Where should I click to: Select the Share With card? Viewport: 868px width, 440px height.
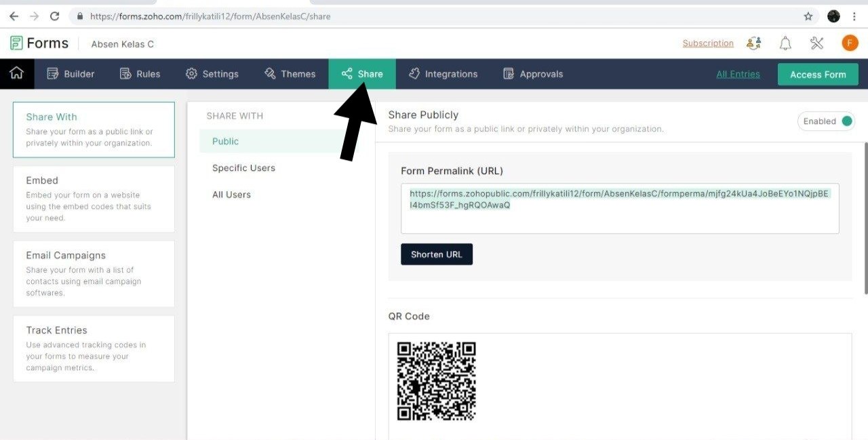pyautogui.click(x=94, y=129)
